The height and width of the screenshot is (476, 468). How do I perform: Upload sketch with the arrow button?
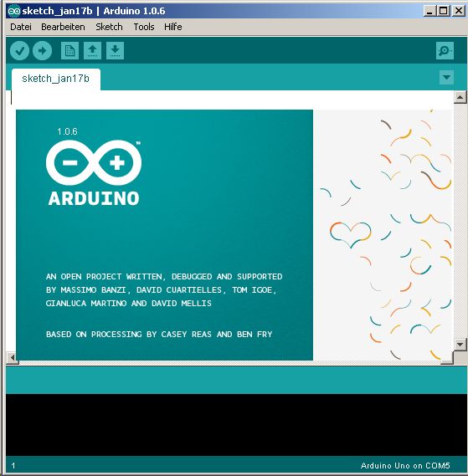coord(42,50)
